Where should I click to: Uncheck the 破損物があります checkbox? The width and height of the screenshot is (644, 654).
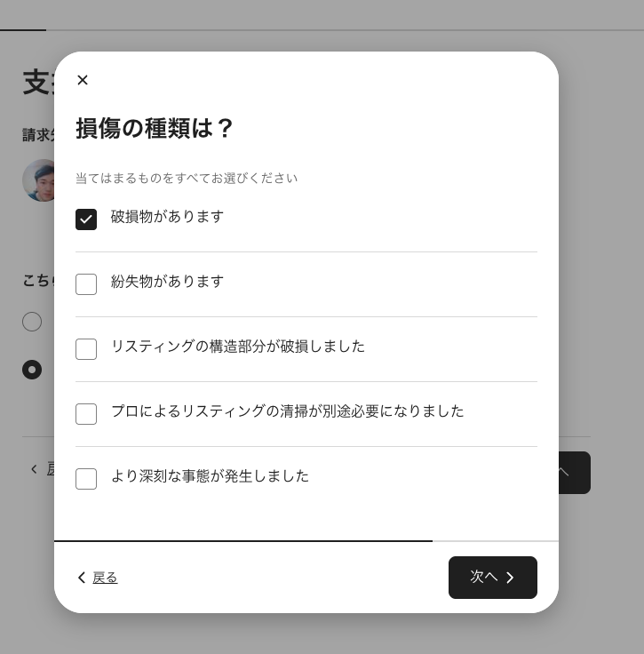(x=86, y=219)
